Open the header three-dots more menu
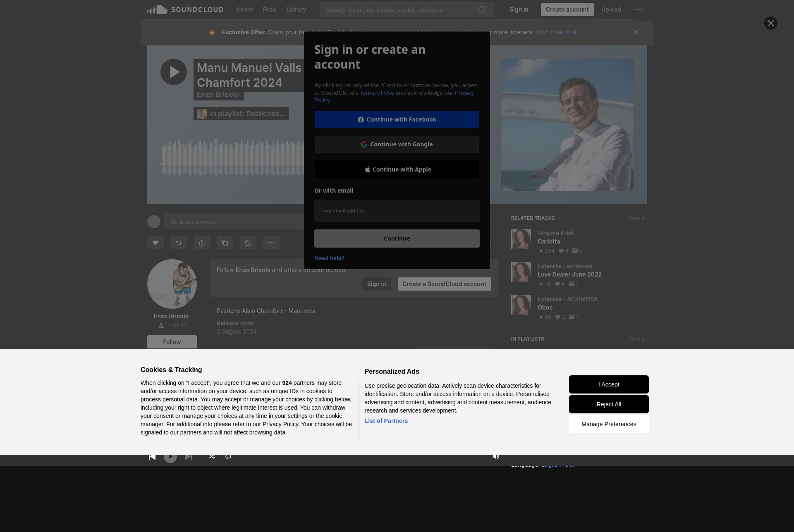Image resolution: width=794 pixels, height=532 pixels. click(639, 10)
